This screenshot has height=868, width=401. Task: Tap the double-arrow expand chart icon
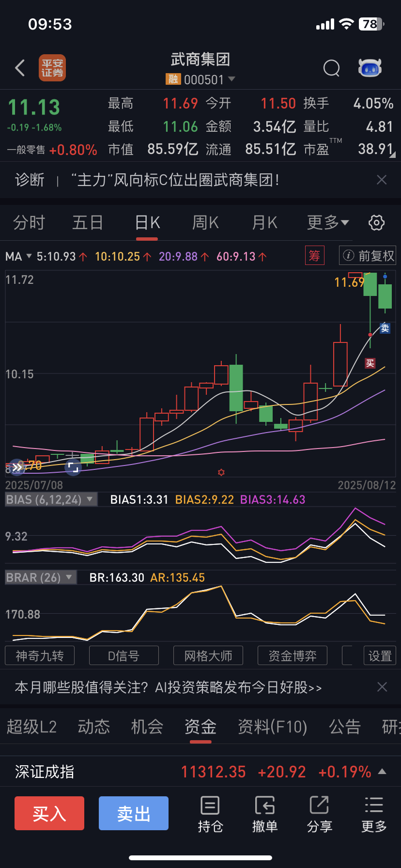pyautogui.click(x=17, y=467)
